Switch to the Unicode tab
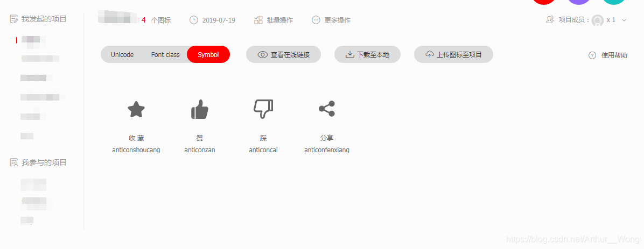 (122, 54)
